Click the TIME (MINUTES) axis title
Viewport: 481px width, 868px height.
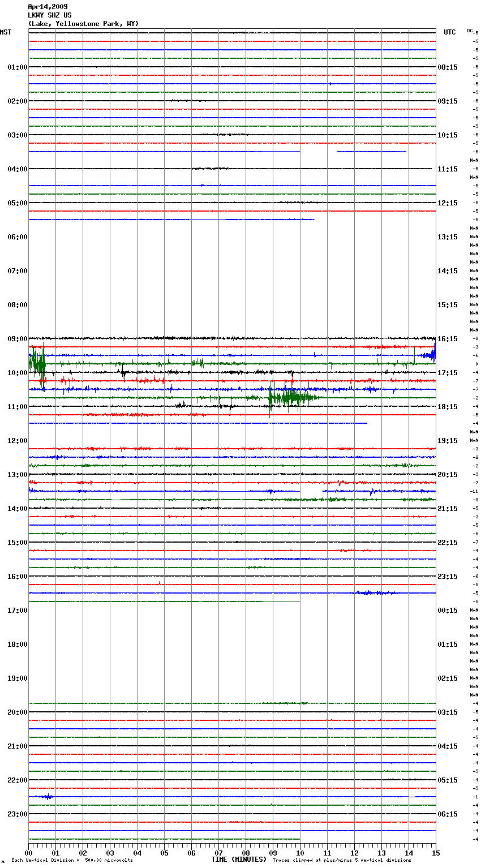click(239, 860)
